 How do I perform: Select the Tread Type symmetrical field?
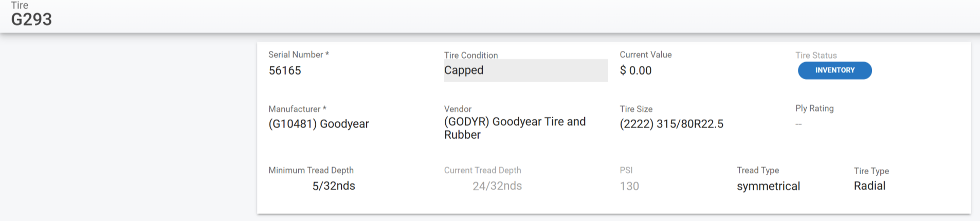tap(768, 186)
